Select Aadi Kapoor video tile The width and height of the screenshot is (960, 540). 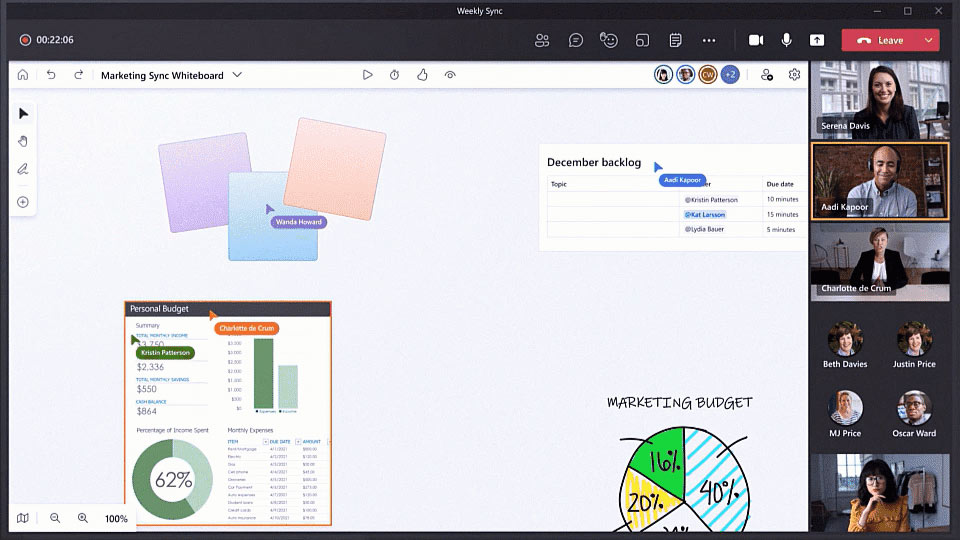pyautogui.click(x=880, y=181)
